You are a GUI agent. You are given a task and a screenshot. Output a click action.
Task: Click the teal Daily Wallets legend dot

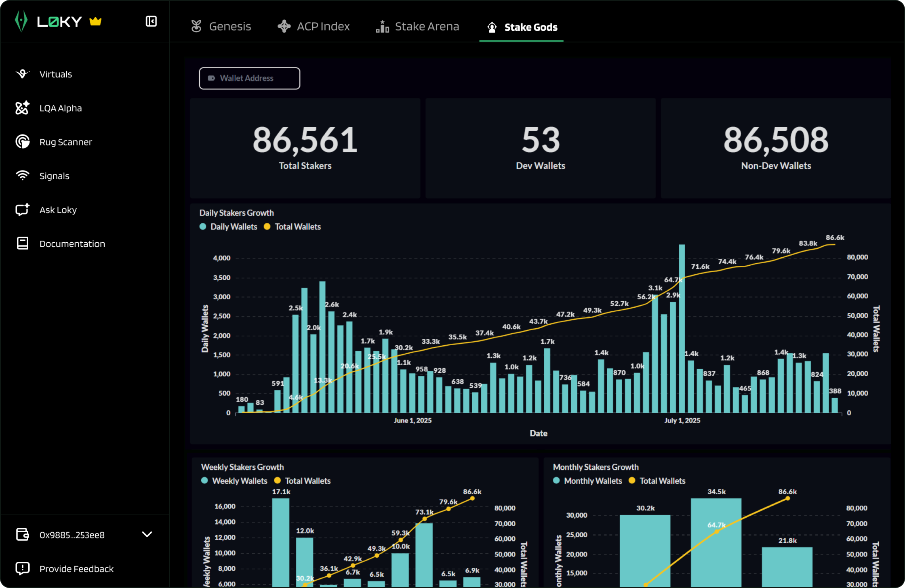(203, 227)
